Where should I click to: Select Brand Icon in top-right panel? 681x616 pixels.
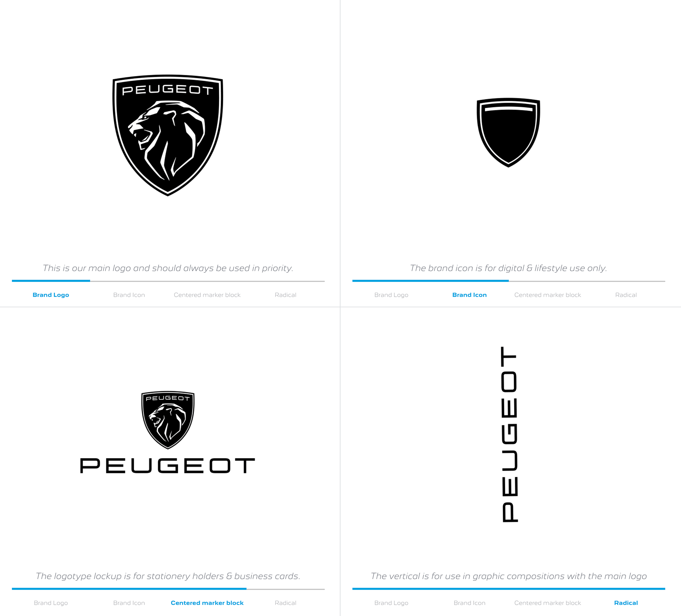(x=469, y=295)
